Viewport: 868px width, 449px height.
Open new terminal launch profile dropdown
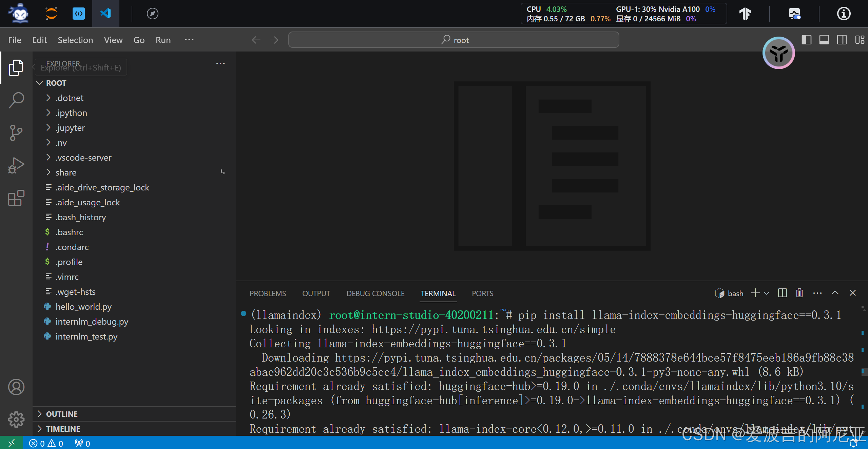767,293
